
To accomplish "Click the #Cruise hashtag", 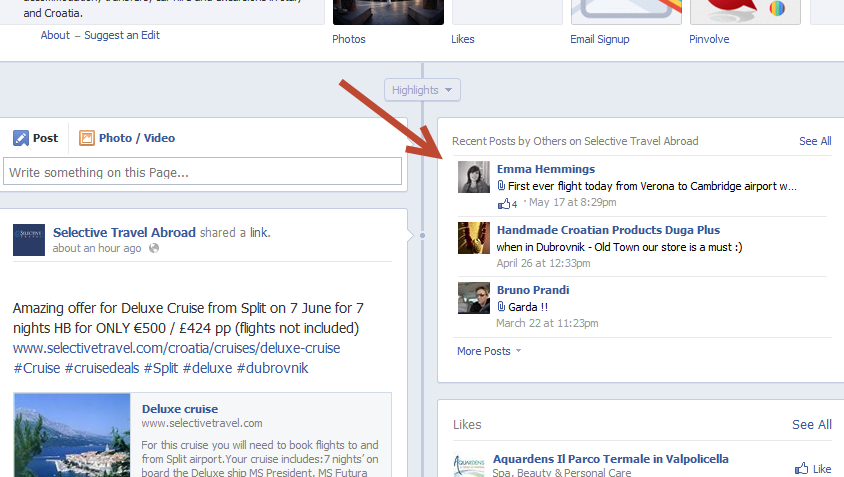I will pos(37,368).
